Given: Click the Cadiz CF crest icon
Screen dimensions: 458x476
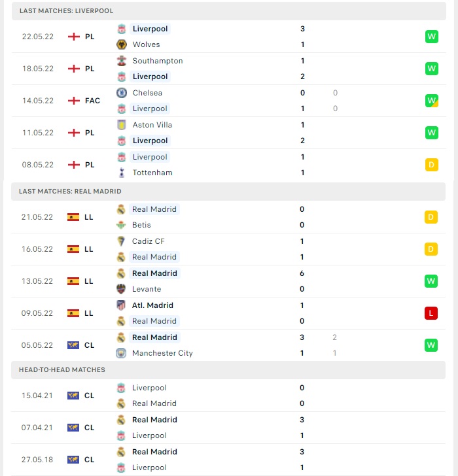Looking at the screenshot, I should pos(121,241).
